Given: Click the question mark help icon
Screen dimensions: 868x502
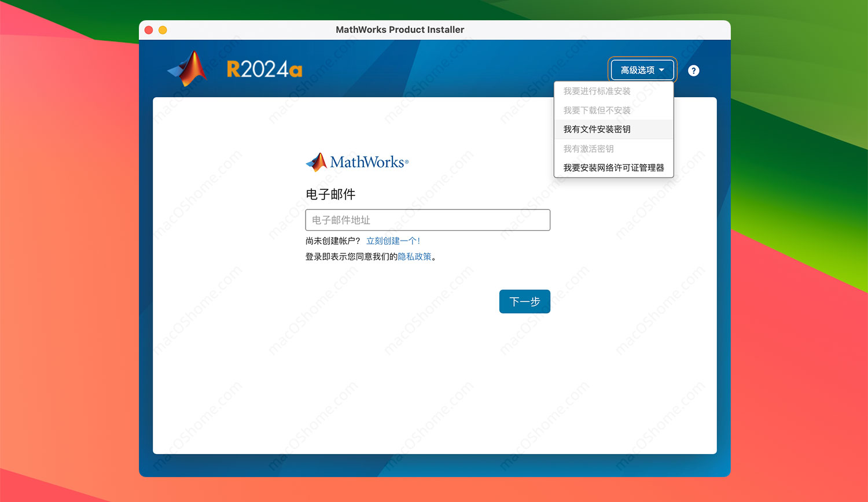Looking at the screenshot, I should [693, 70].
